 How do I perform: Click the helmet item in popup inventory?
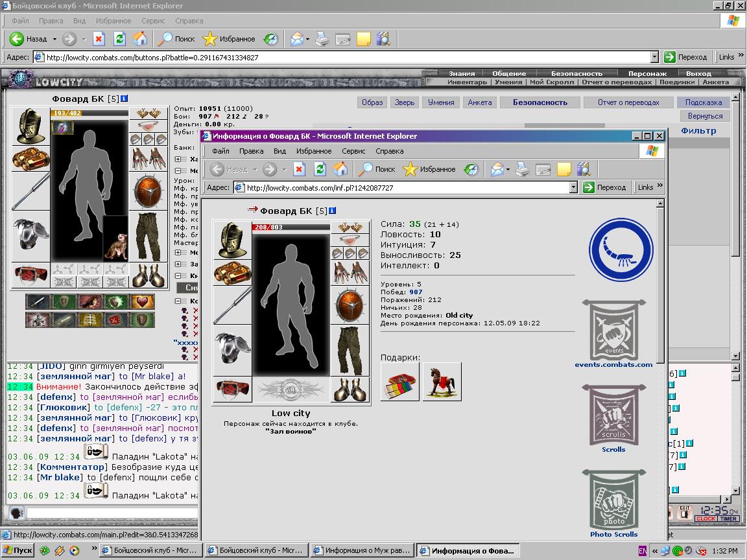point(232,240)
